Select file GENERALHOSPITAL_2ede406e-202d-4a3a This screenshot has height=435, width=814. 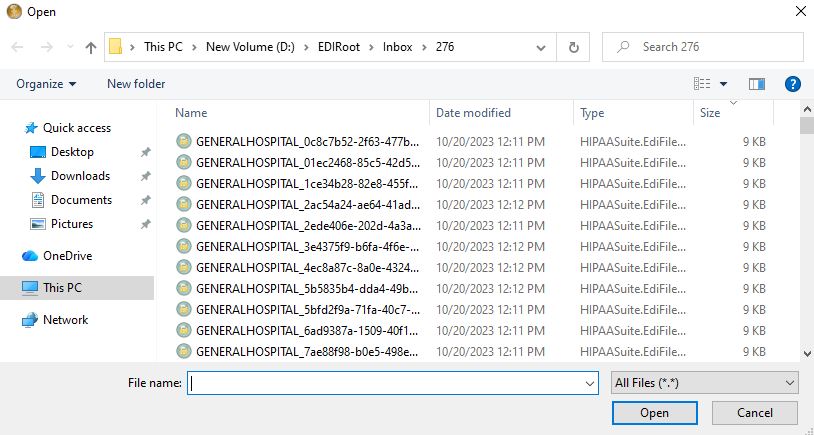pos(307,226)
